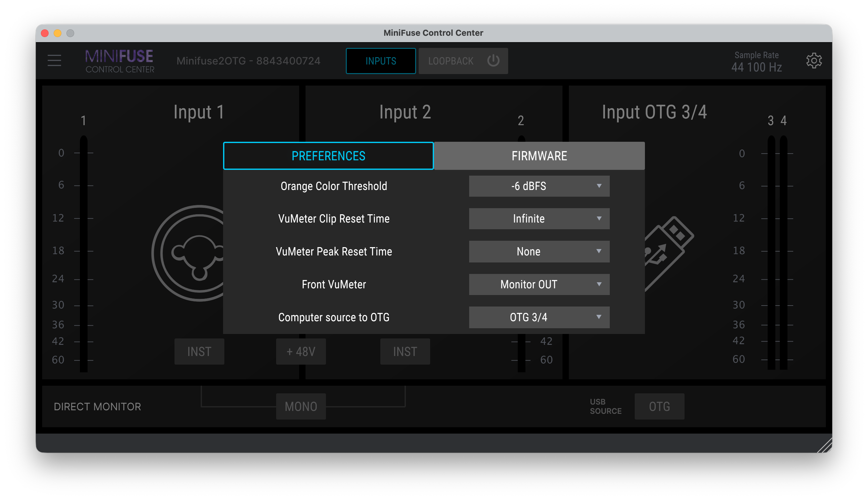Image resolution: width=868 pixels, height=500 pixels.
Task: Click the settings gear icon
Action: [813, 61]
